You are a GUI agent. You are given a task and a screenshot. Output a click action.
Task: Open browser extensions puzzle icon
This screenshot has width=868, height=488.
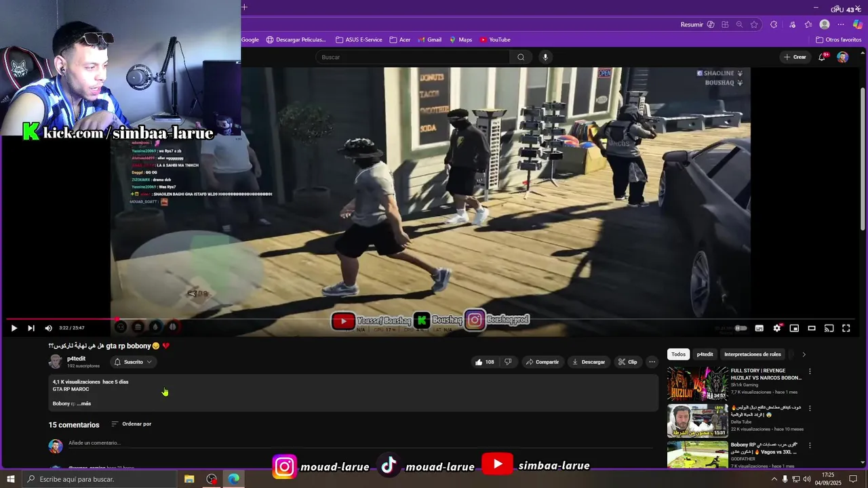(x=774, y=24)
